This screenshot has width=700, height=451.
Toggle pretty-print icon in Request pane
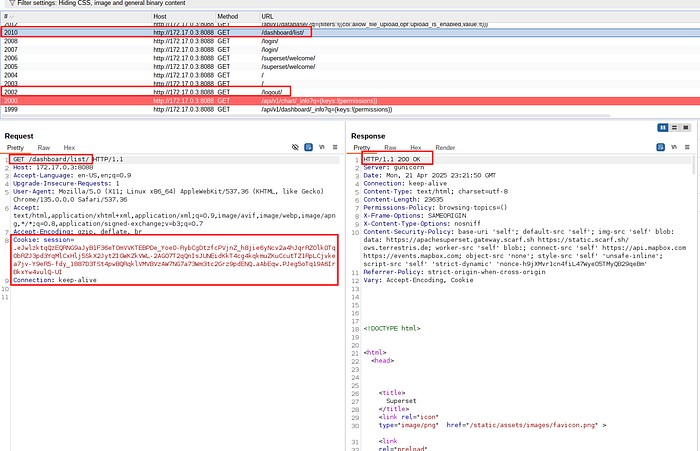(308, 147)
